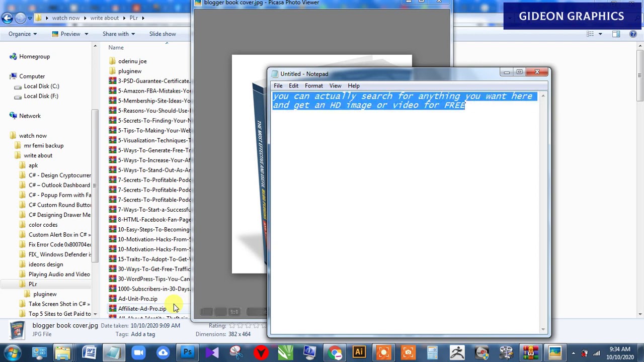Click Notepad vertical scrollbar up arrow

tap(543, 96)
